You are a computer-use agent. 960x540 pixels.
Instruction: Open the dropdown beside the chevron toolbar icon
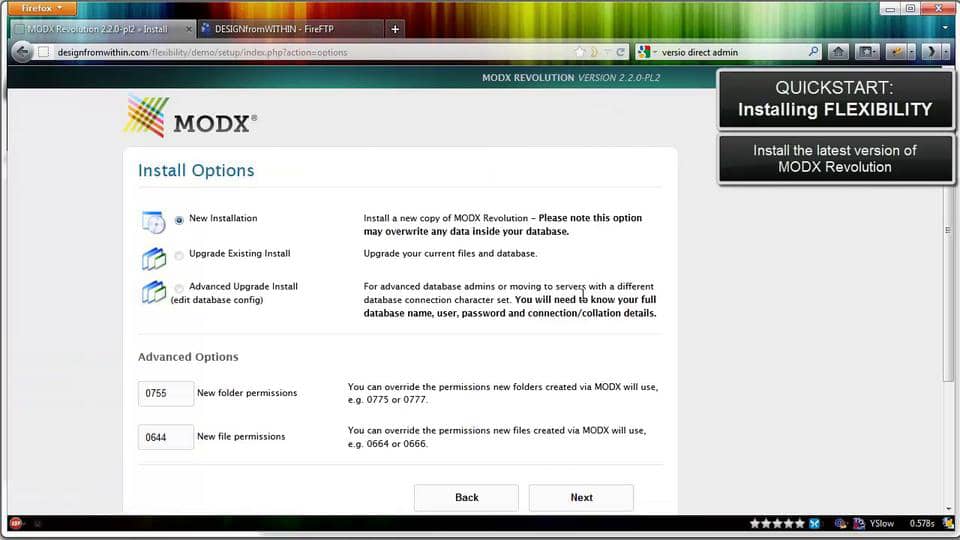946,52
